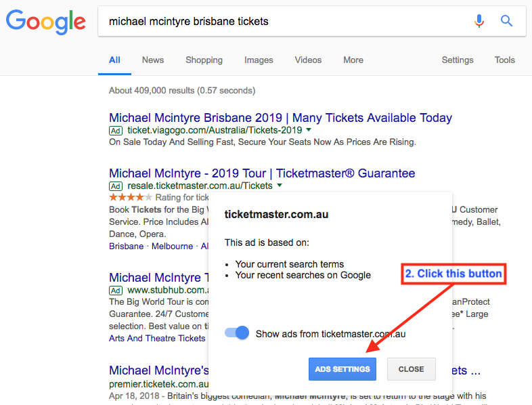This screenshot has height=405, width=532.
Task: Toggle off Show ads from ticketmaster.com.au
Action: 237,333
